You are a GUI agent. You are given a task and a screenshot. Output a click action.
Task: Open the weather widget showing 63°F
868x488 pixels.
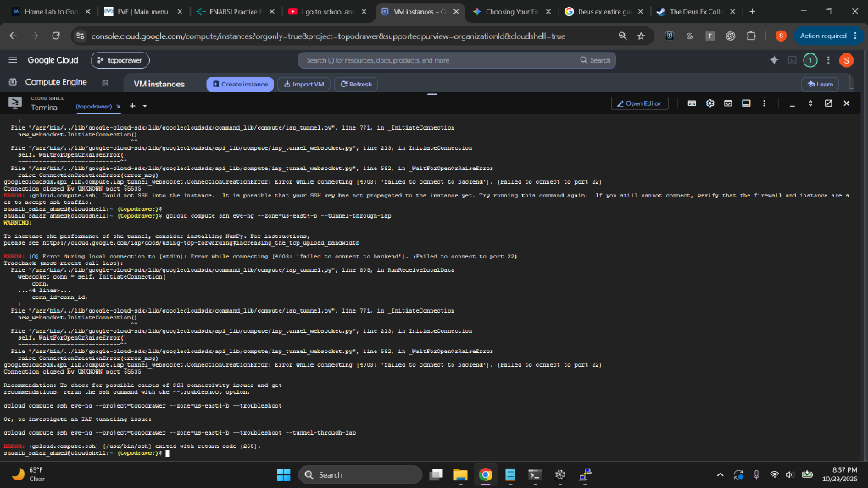coord(29,474)
